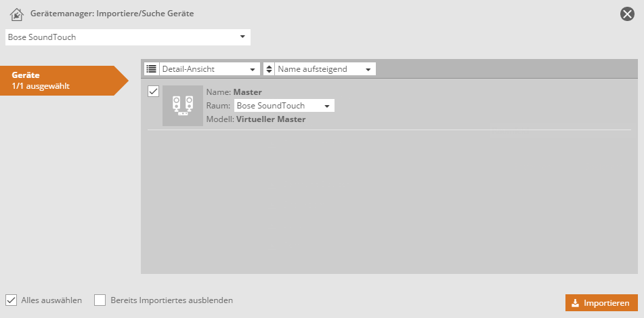Viewport: 644px width, 318px height.
Task: Click the Name: Master label
Action: (x=234, y=92)
